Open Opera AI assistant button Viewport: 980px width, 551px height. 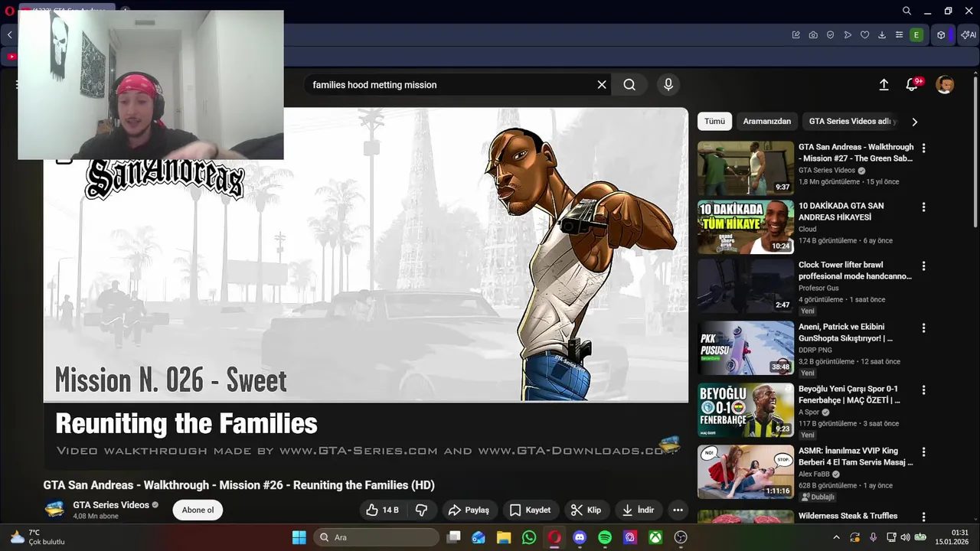point(969,35)
